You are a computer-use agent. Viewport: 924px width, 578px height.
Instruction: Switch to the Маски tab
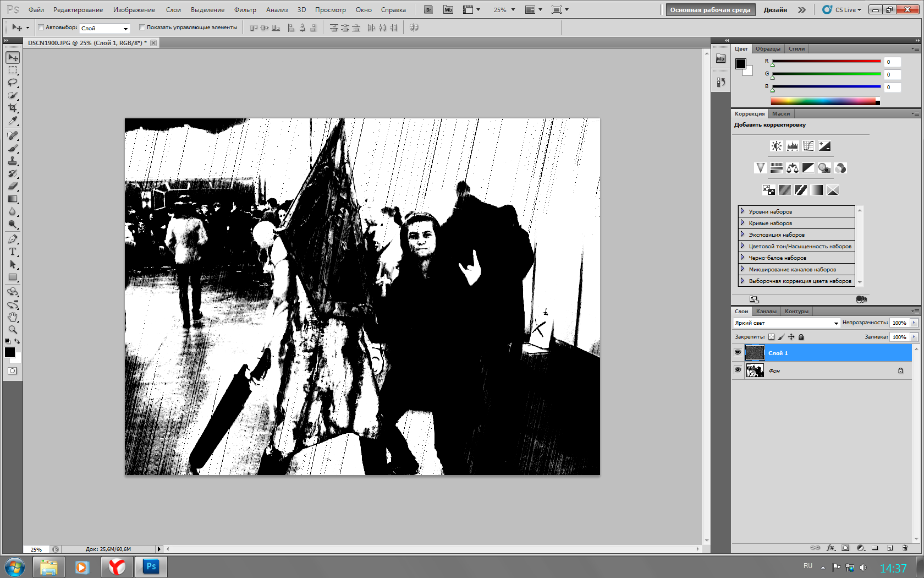click(780, 113)
